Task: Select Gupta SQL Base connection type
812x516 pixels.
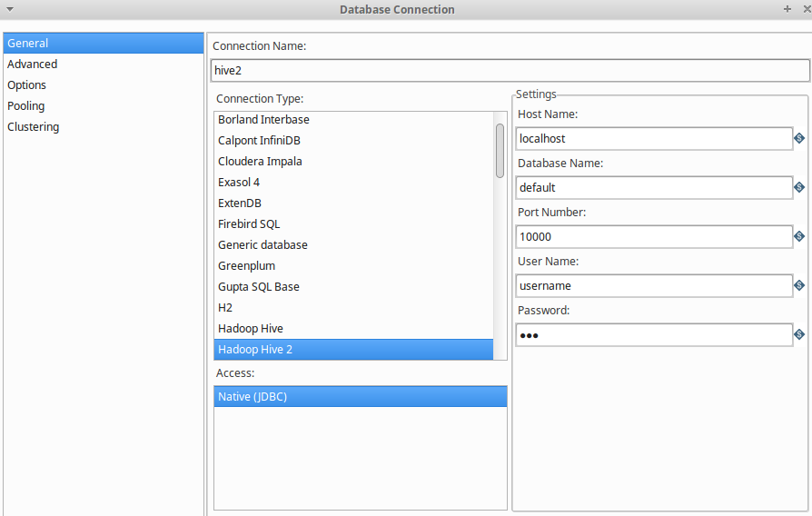Action: (x=353, y=286)
